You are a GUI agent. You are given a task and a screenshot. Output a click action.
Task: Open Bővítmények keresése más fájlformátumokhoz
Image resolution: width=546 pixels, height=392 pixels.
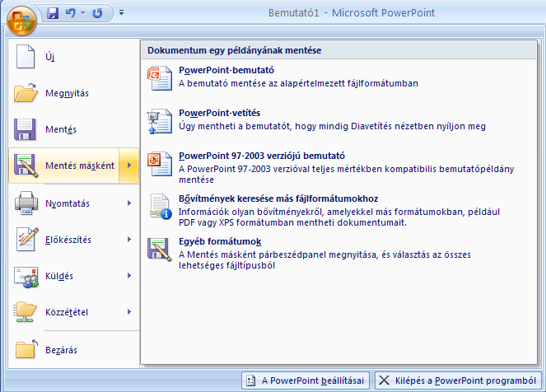(x=338, y=211)
